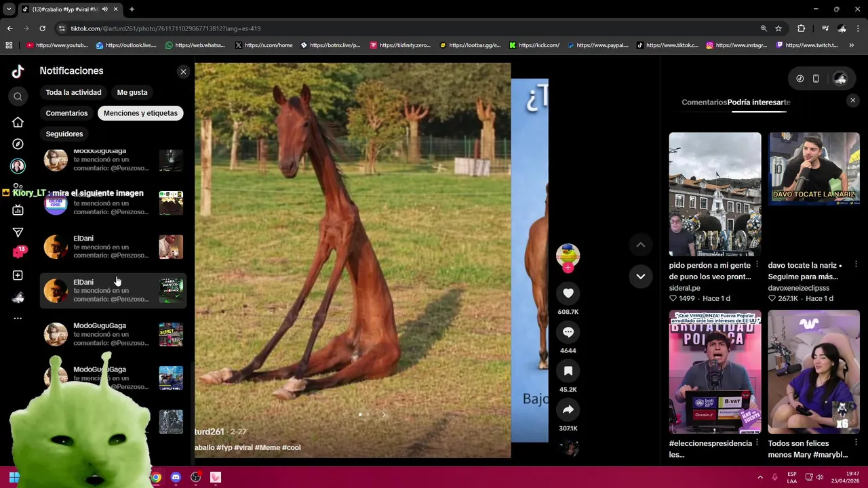Click the circular coin icon at top right
The height and width of the screenshot is (488, 868).
point(800,79)
